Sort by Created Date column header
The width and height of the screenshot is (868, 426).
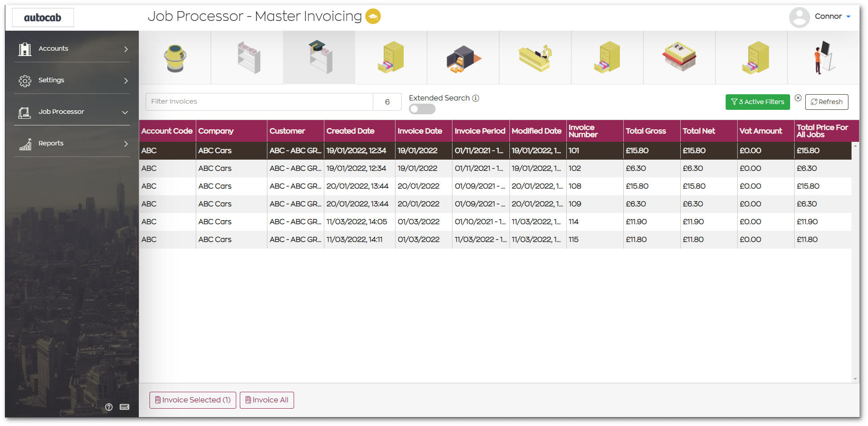pos(359,131)
